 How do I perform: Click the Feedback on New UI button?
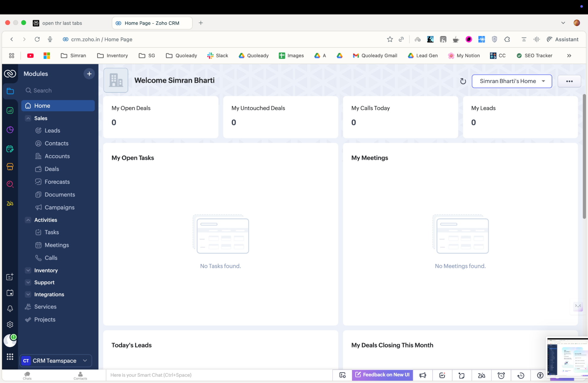pos(382,375)
